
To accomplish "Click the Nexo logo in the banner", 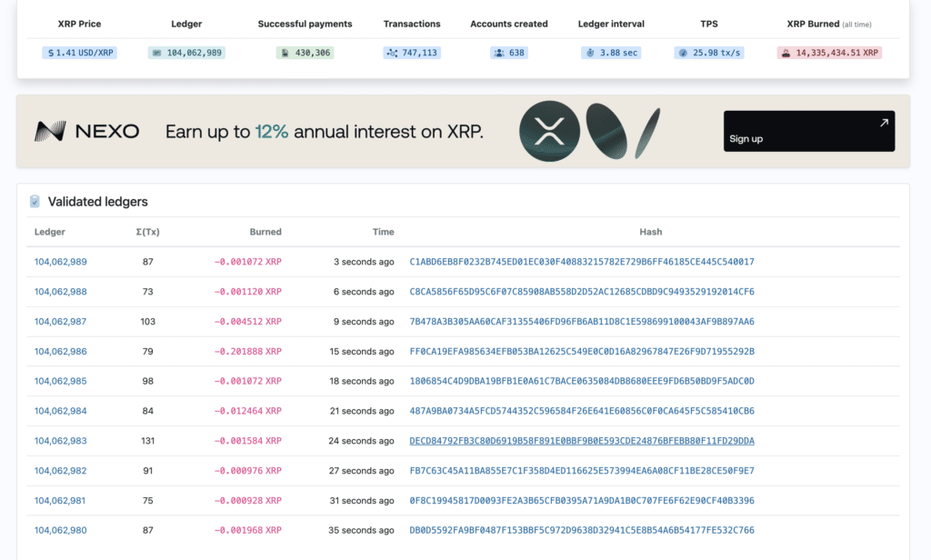I will tap(86, 131).
